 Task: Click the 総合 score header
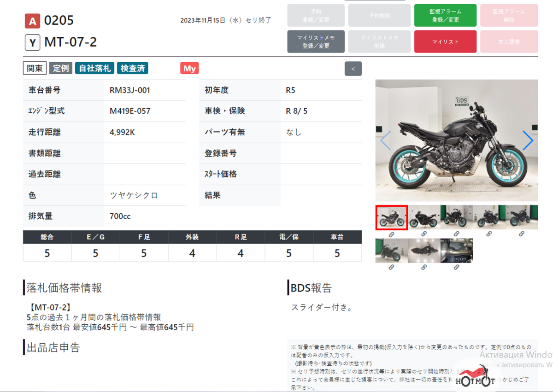tap(47, 237)
